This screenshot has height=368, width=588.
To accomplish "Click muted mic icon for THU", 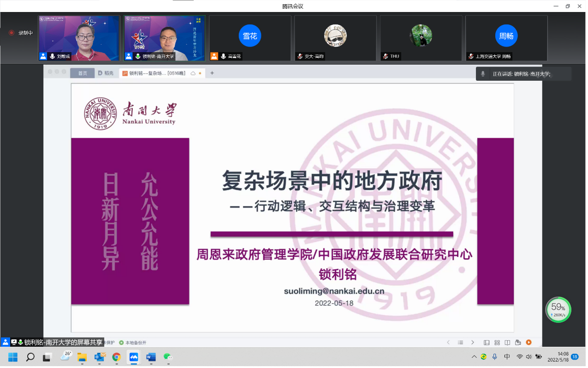I will pyautogui.click(x=385, y=56).
